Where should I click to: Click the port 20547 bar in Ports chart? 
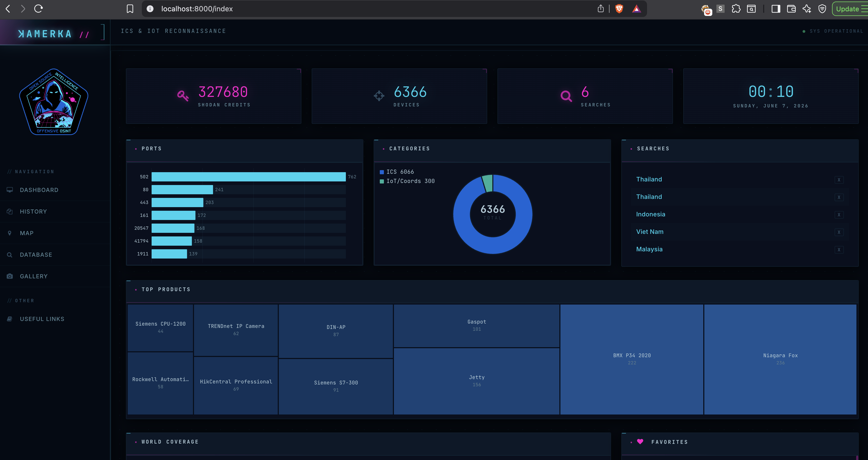173,228
